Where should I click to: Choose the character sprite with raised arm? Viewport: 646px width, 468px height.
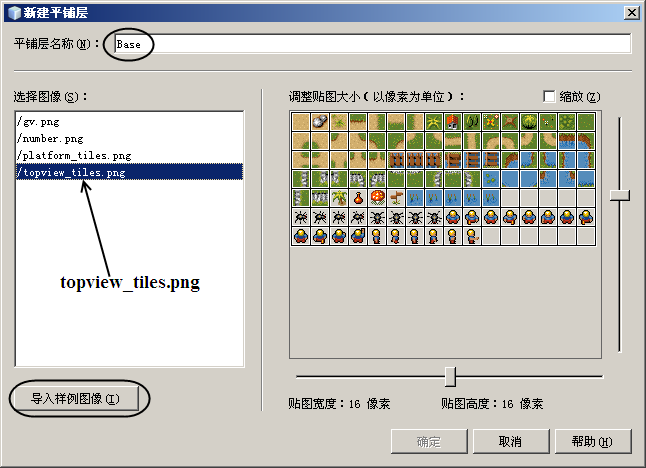point(358,236)
